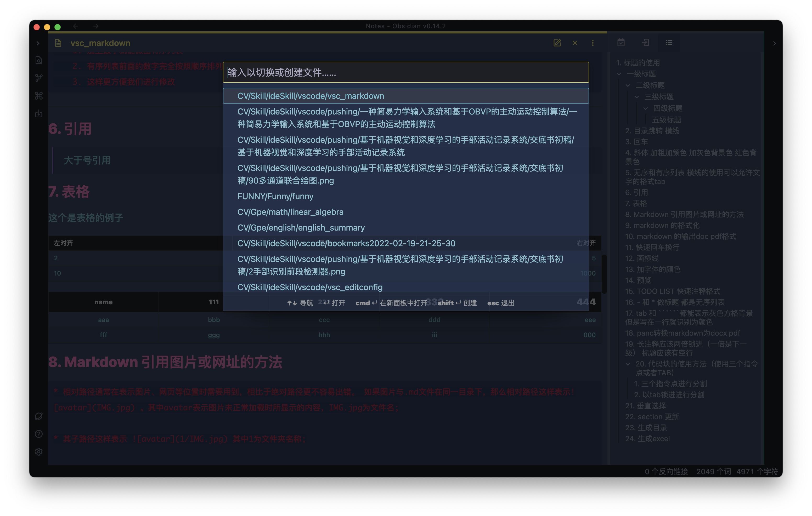Collapse the 20. 代码块的使用方法 outline section
812x516 pixels.
tap(628, 364)
